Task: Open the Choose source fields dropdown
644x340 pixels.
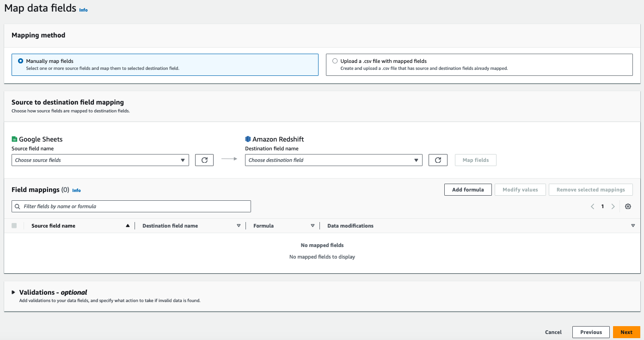Action: (100, 160)
